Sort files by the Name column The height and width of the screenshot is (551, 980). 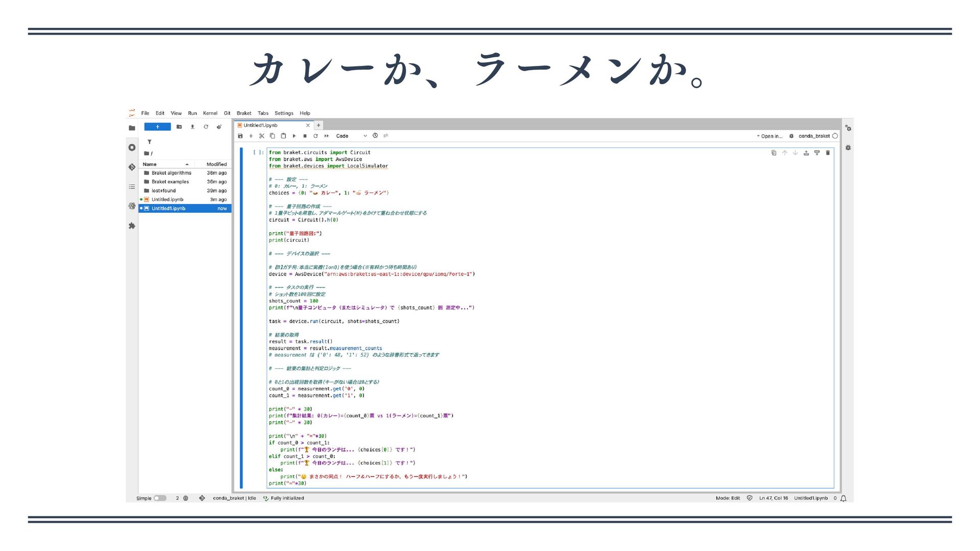click(x=150, y=164)
